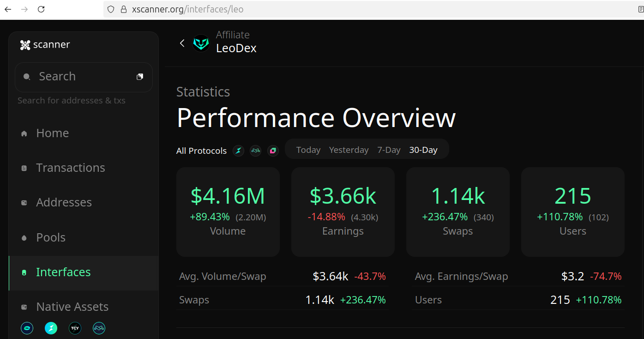Open the Addresses sidebar page
The width and height of the screenshot is (644, 339).
64,202
